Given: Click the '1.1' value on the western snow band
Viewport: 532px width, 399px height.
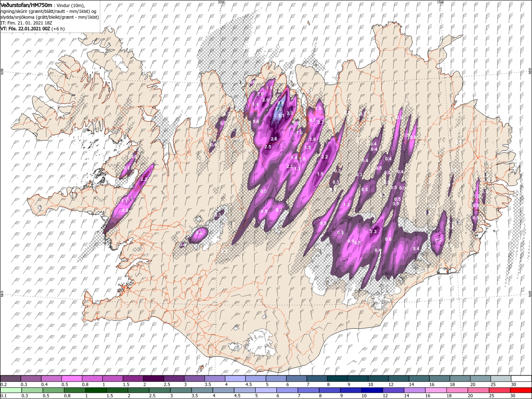Looking at the screenshot, I should [125, 201].
